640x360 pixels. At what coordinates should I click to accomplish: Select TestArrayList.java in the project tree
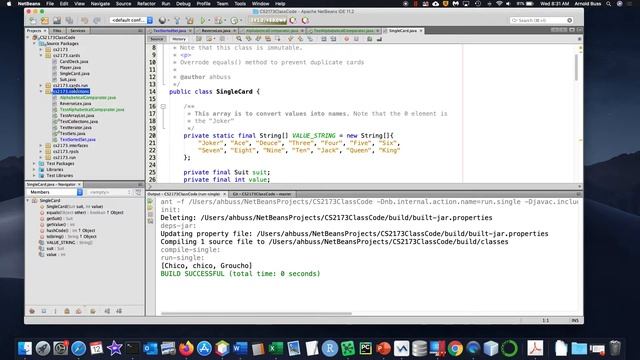point(77,116)
